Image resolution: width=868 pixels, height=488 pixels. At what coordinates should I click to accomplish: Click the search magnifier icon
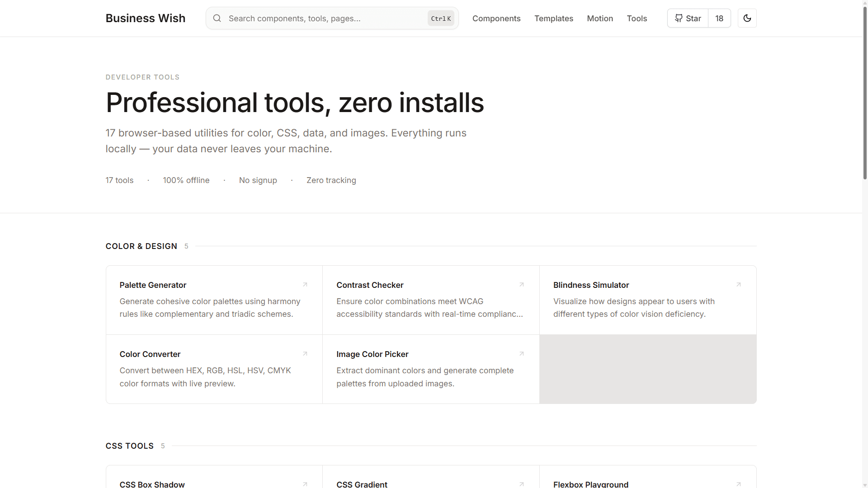[x=217, y=18]
